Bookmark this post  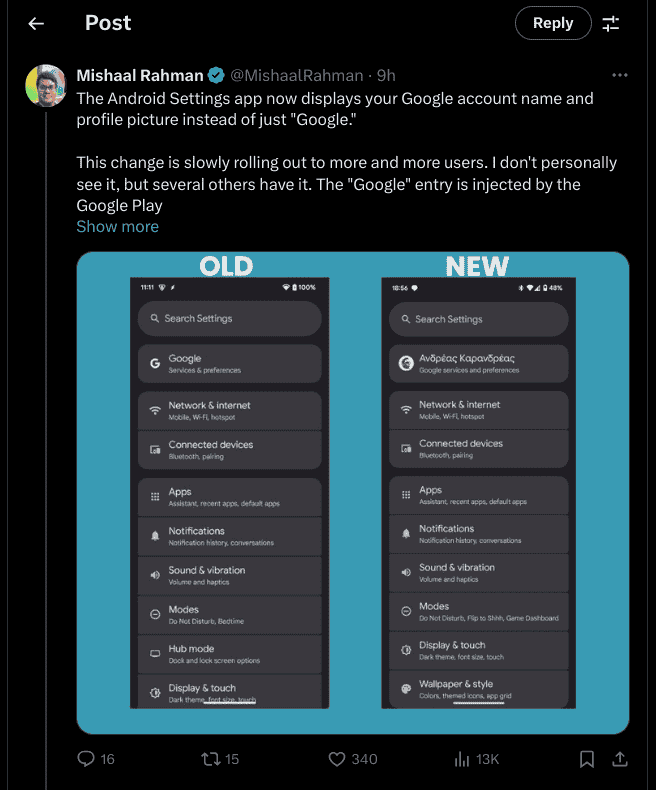click(x=587, y=759)
